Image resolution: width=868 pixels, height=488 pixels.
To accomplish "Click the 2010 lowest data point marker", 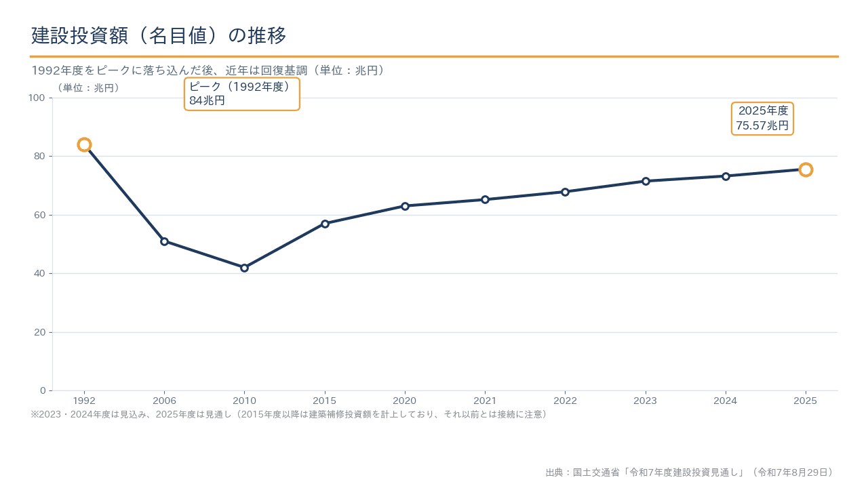I will pos(244,268).
